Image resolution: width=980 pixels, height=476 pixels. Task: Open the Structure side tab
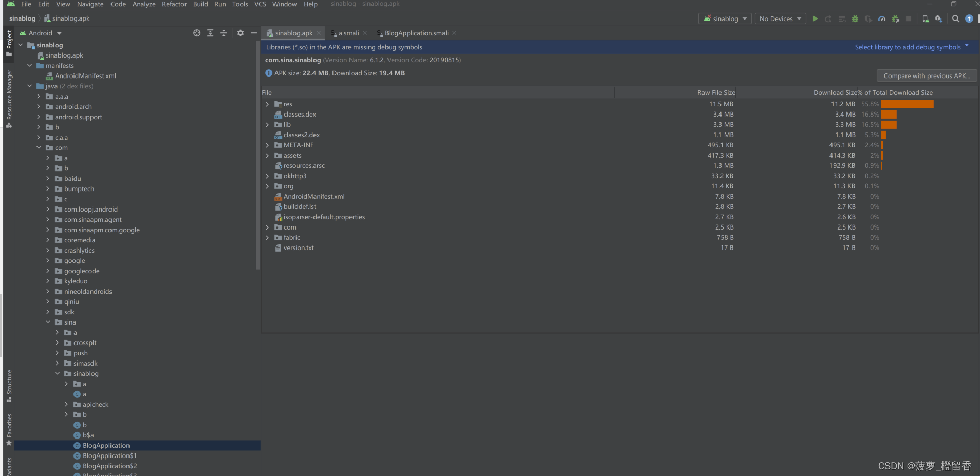pos(9,386)
